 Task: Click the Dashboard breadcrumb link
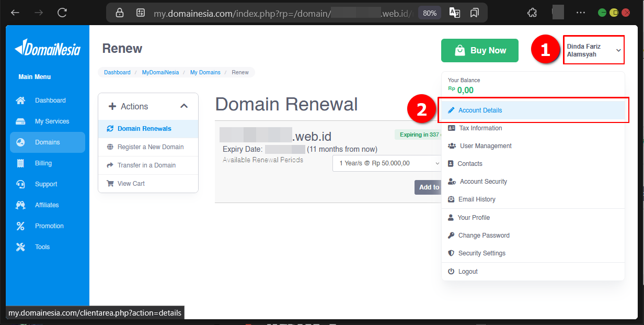117,72
